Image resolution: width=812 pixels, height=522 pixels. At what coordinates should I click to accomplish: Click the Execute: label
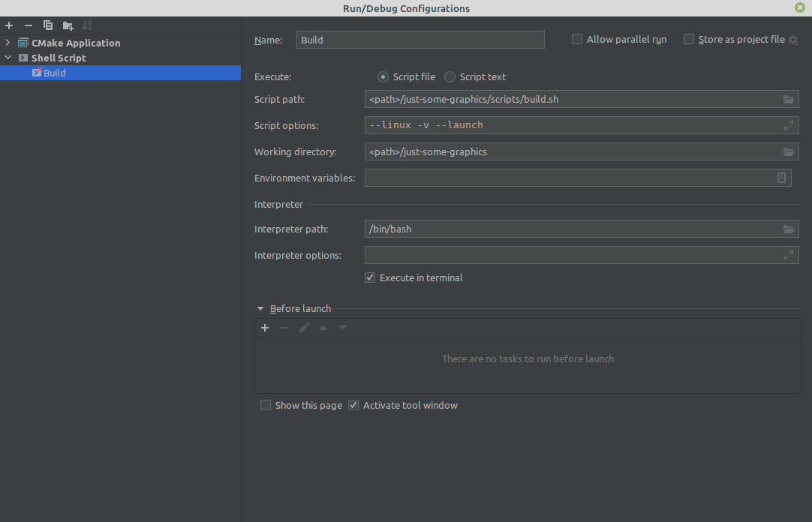click(273, 76)
